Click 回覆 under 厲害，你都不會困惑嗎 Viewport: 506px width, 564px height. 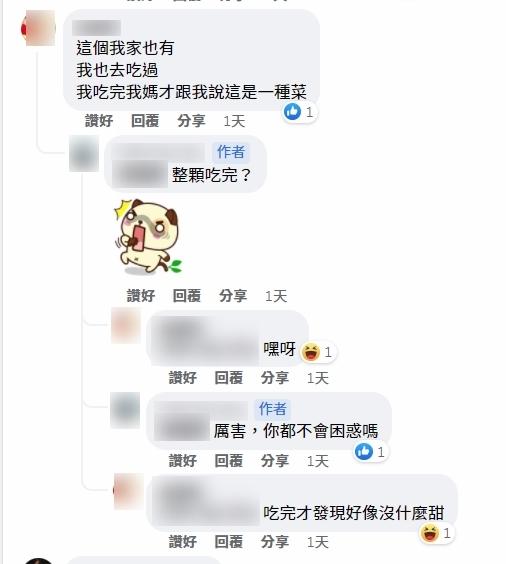tap(229, 461)
